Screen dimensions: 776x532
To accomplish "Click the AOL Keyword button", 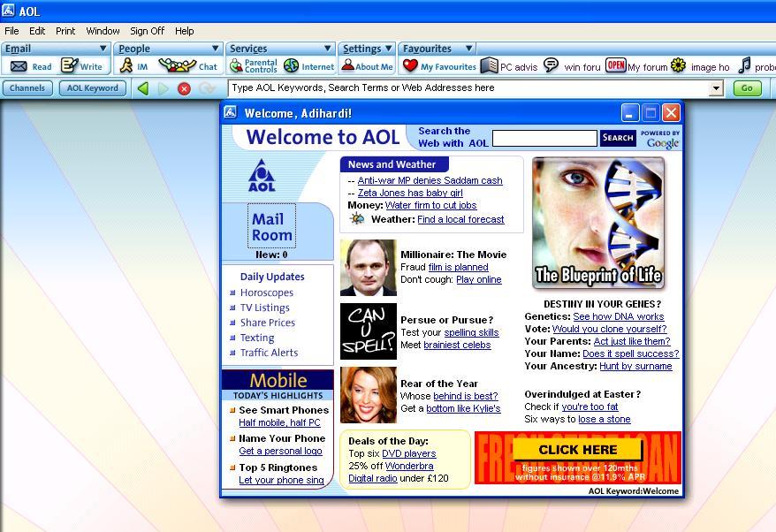I will tap(93, 88).
